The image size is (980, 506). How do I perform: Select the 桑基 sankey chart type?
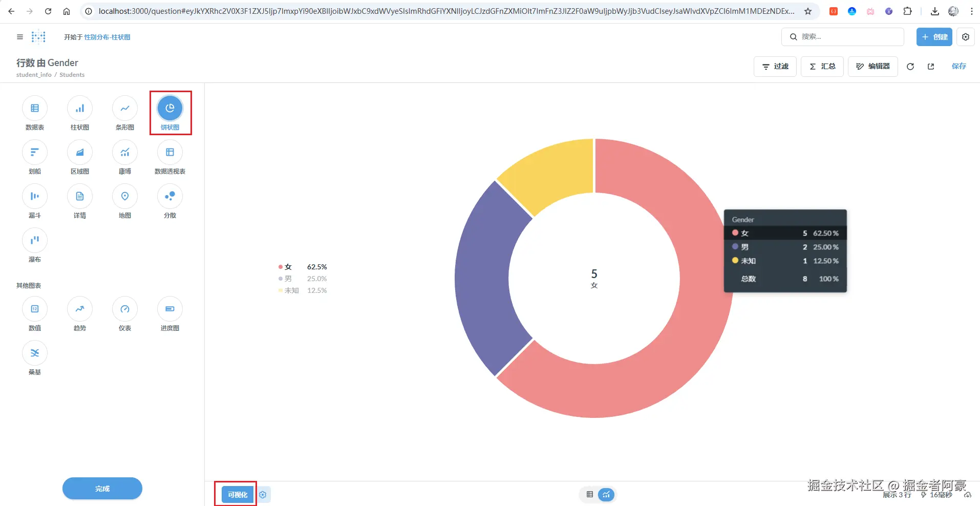point(35,353)
